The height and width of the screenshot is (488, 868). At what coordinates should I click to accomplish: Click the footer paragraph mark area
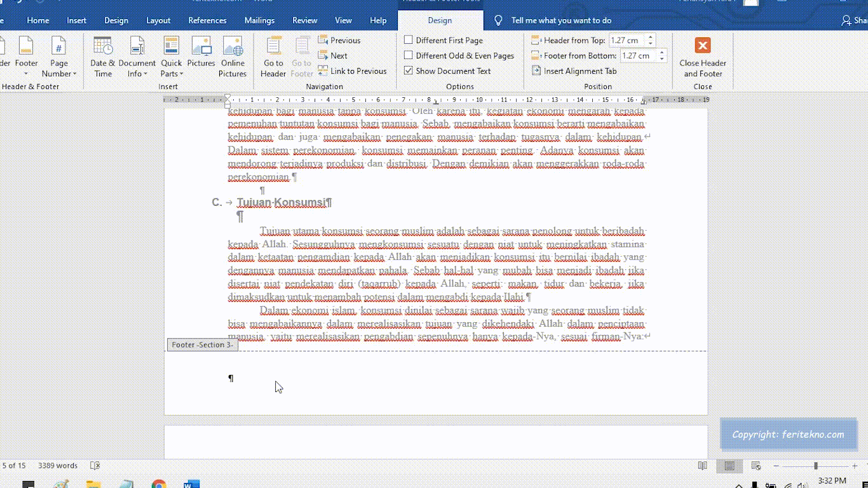click(x=231, y=378)
